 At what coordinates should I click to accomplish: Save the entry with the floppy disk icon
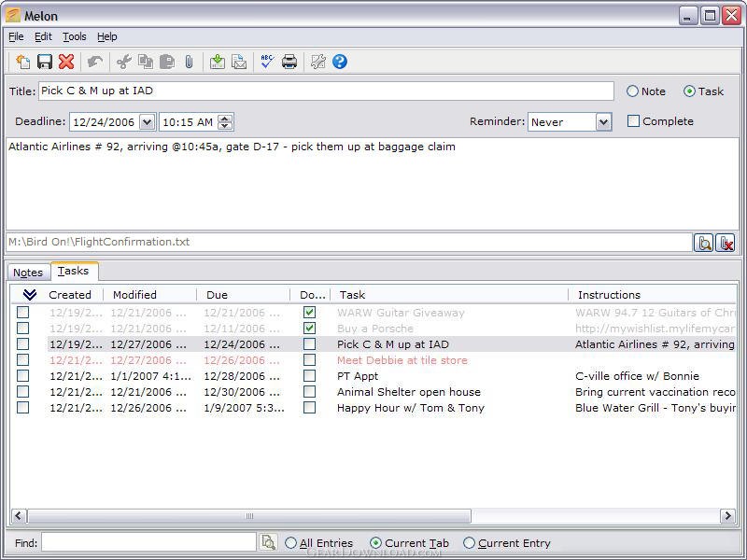click(x=45, y=62)
